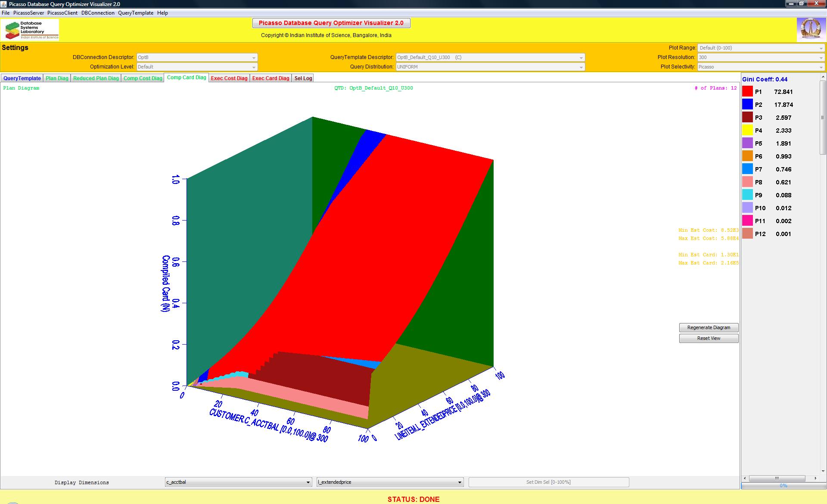This screenshot has width=827, height=504.
Task: Open the l_extendedprice display dimension dropdown
Action: (x=390, y=482)
